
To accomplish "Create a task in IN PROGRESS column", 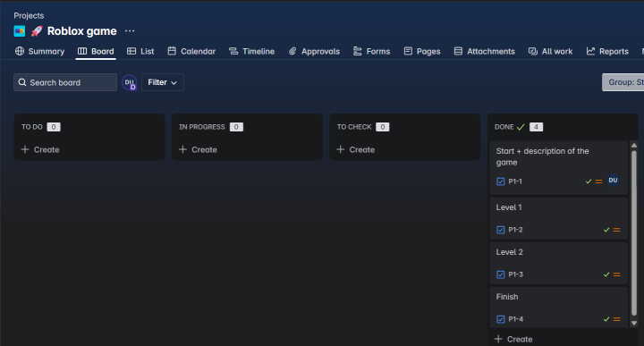I will pos(198,149).
